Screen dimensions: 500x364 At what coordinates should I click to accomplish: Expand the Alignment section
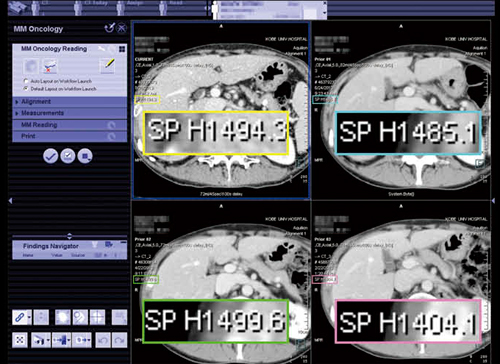pyautogui.click(x=70, y=102)
